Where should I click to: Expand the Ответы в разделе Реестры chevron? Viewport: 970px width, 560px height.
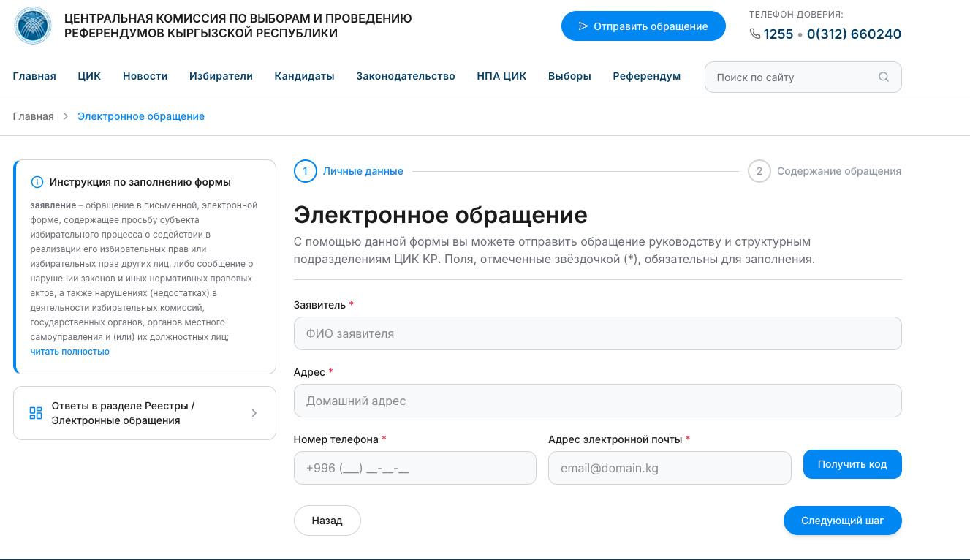pyautogui.click(x=254, y=413)
